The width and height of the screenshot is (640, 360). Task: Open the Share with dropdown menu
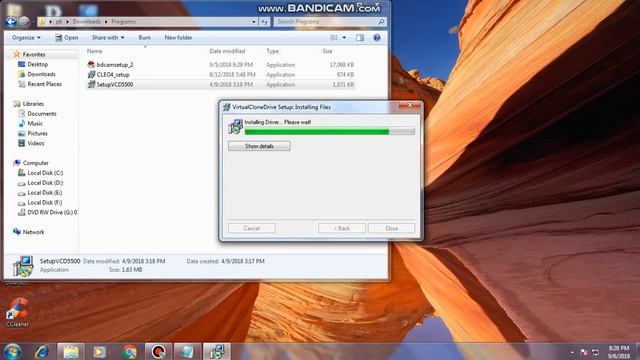108,38
